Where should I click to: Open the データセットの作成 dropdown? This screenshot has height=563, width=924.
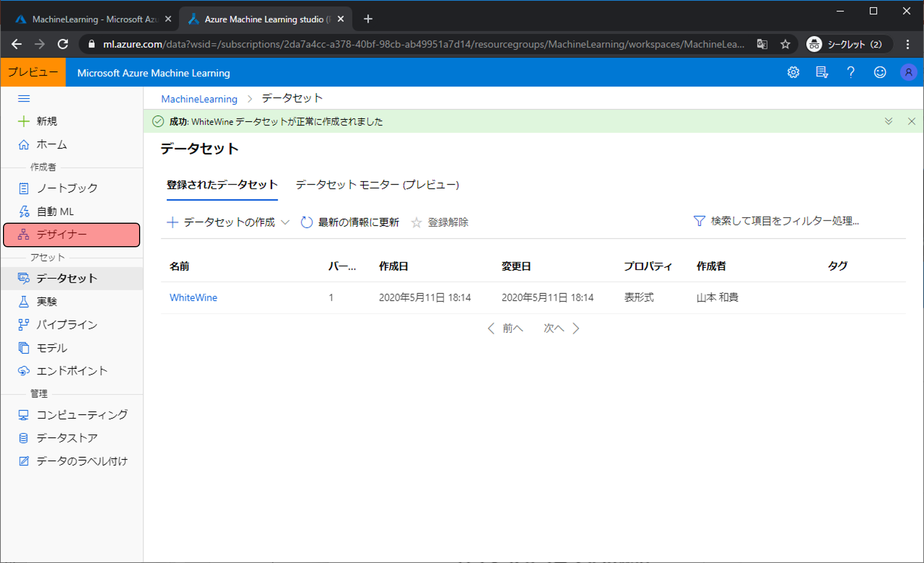click(x=228, y=222)
